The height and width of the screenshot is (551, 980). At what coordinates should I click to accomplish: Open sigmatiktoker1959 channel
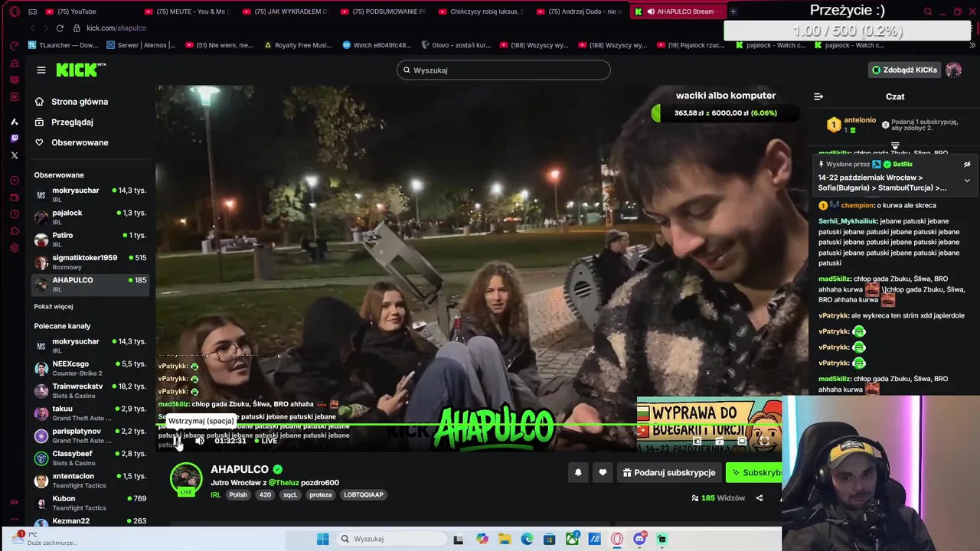click(x=90, y=262)
